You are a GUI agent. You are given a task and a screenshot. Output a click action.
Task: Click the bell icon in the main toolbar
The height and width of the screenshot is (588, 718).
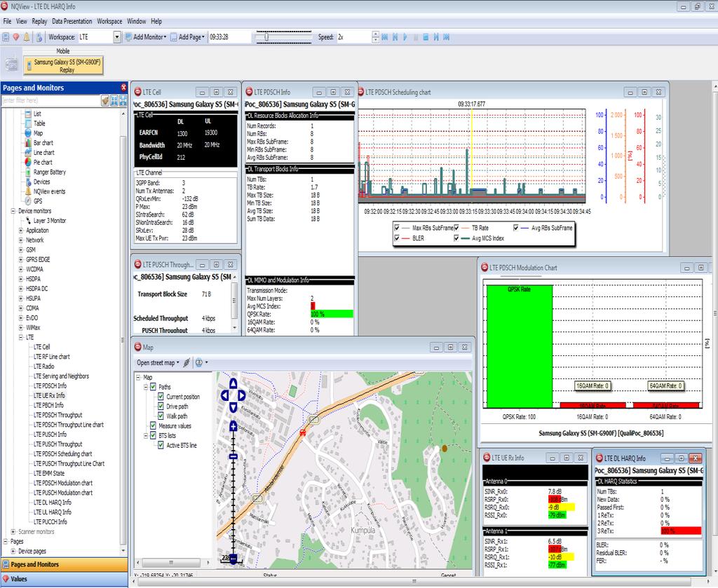tap(27, 37)
